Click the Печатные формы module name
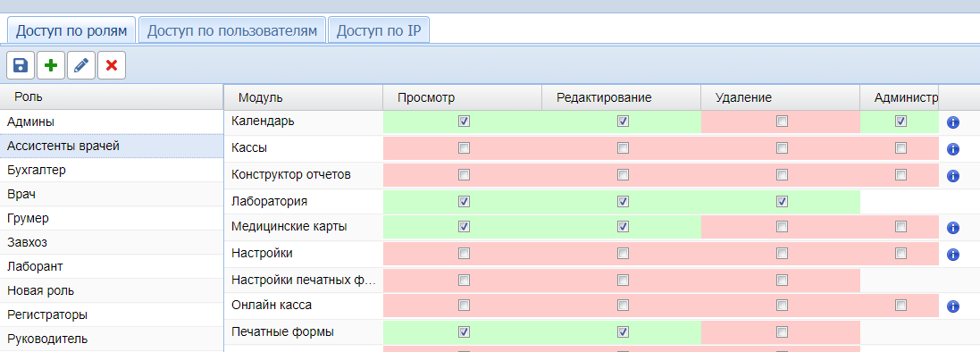Image resolution: width=980 pixels, height=352 pixels. click(282, 332)
